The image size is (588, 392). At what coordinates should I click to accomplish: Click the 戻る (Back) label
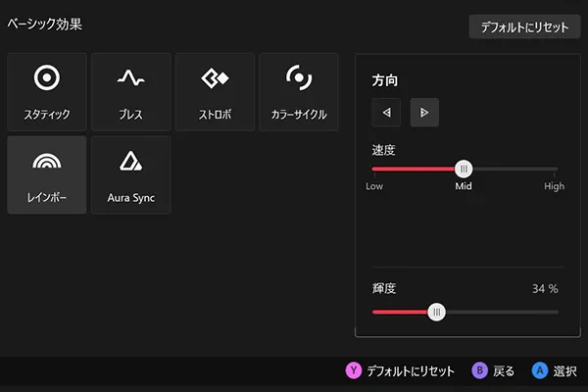504,371
